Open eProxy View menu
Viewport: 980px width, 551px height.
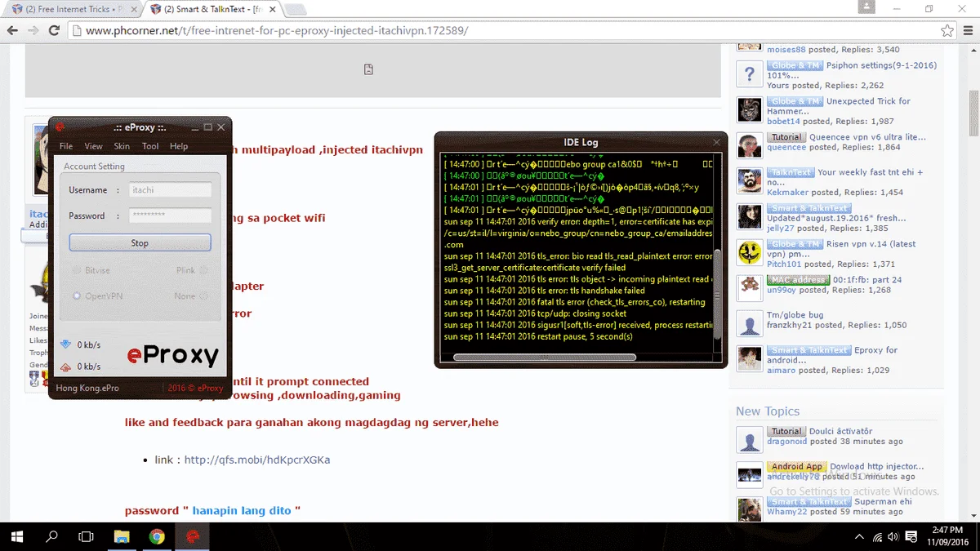[93, 146]
